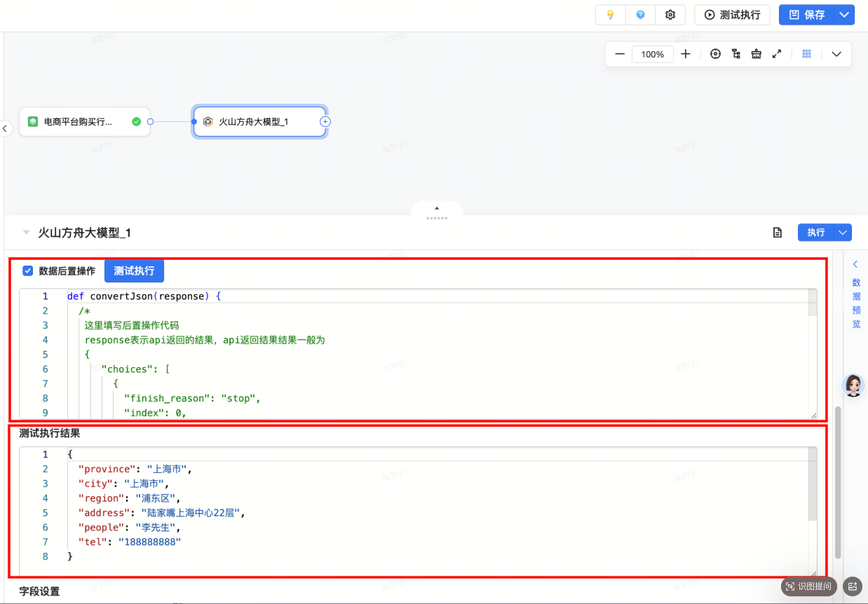Open the dropdown arrow beside 执行
Viewport: 868px width, 604px height.
[843, 233]
